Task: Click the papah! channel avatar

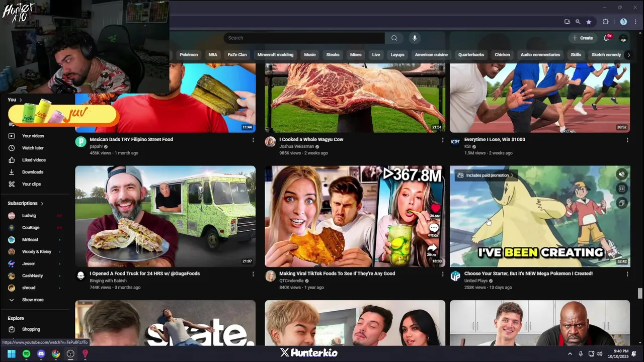Action: coord(80,142)
